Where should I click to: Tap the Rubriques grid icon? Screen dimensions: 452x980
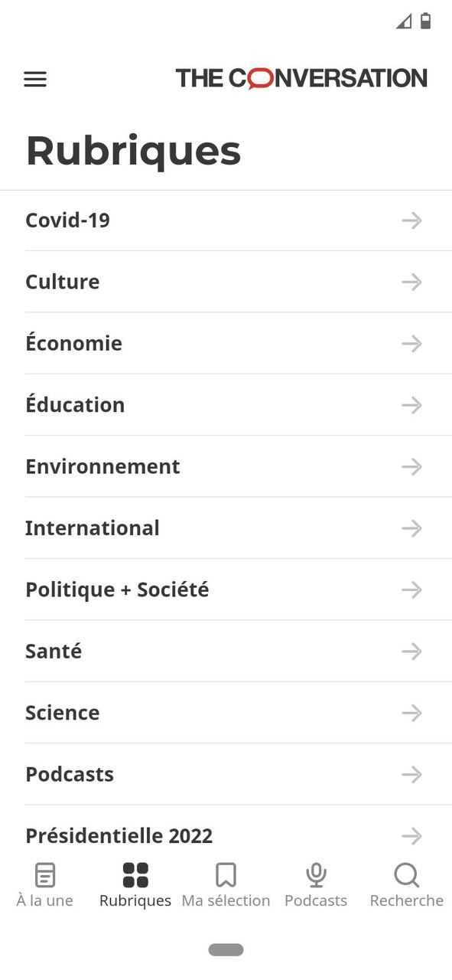pyautogui.click(x=135, y=874)
